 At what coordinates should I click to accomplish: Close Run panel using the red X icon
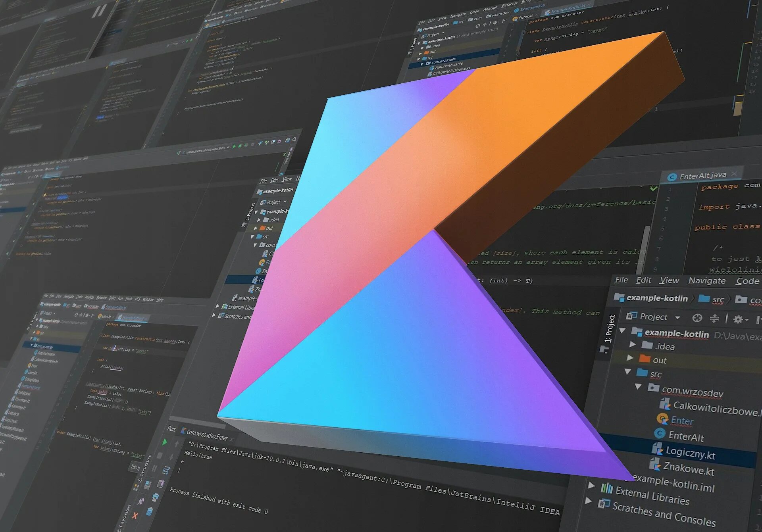click(x=135, y=515)
